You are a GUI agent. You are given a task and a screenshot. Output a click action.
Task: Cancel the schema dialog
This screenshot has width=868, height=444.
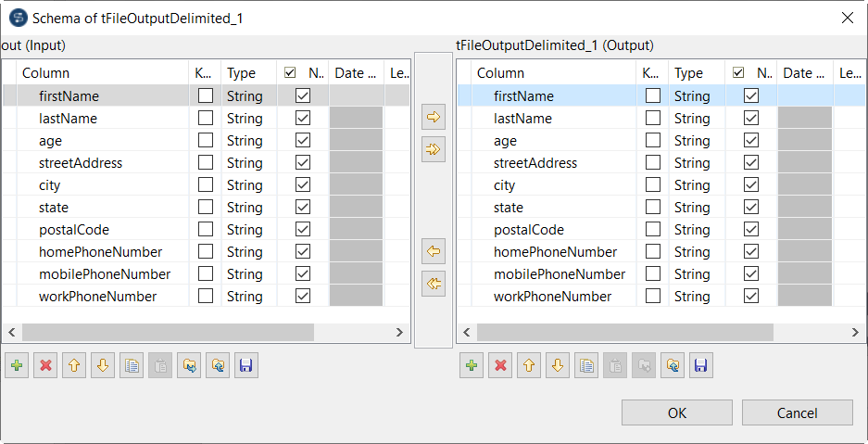click(x=797, y=412)
